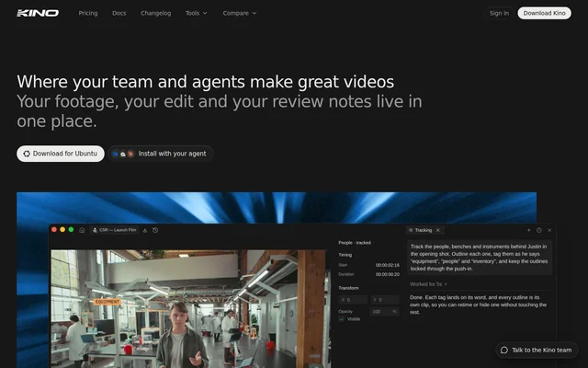Image resolution: width=588 pixels, height=368 pixels.
Task: Click the chat bubble icon in Talk to Kino
Action: point(504,350)
